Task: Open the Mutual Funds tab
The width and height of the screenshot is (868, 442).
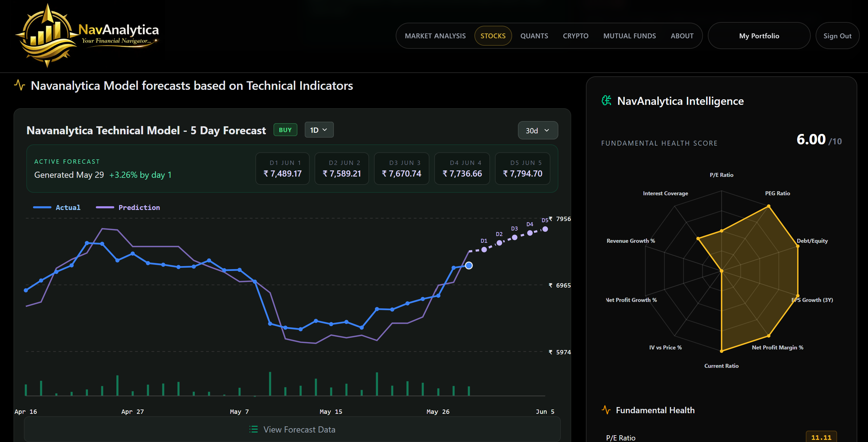Action: 629,36
